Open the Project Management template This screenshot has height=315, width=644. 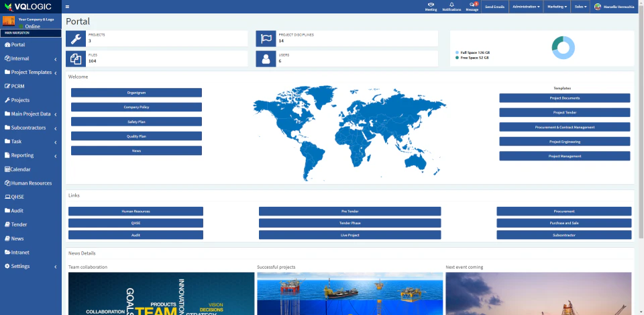[565, 156]
